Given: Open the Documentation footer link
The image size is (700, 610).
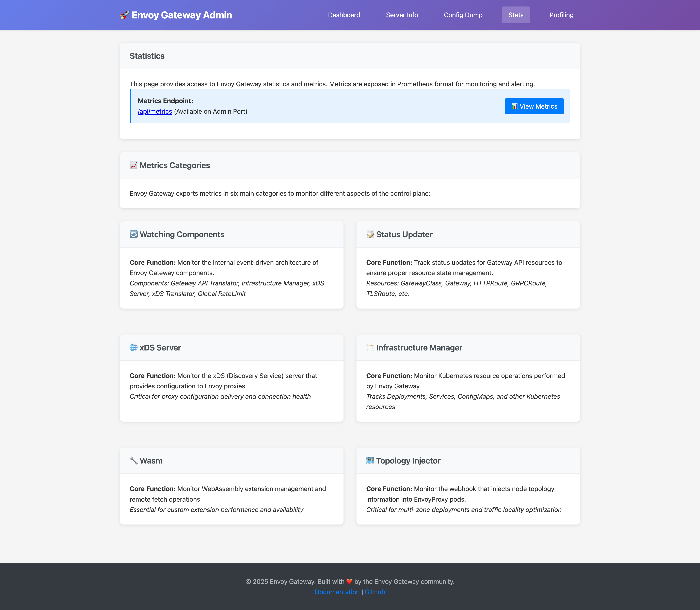Looking at the screenshot, I should tap(337, 592).
